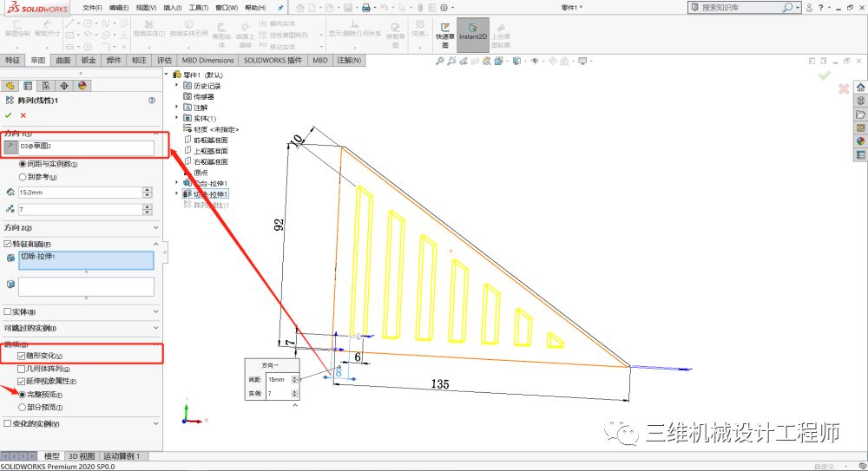Open the Display Manager color-ball icon
Screen dimensions: 868x471
(x=82, y=86)
